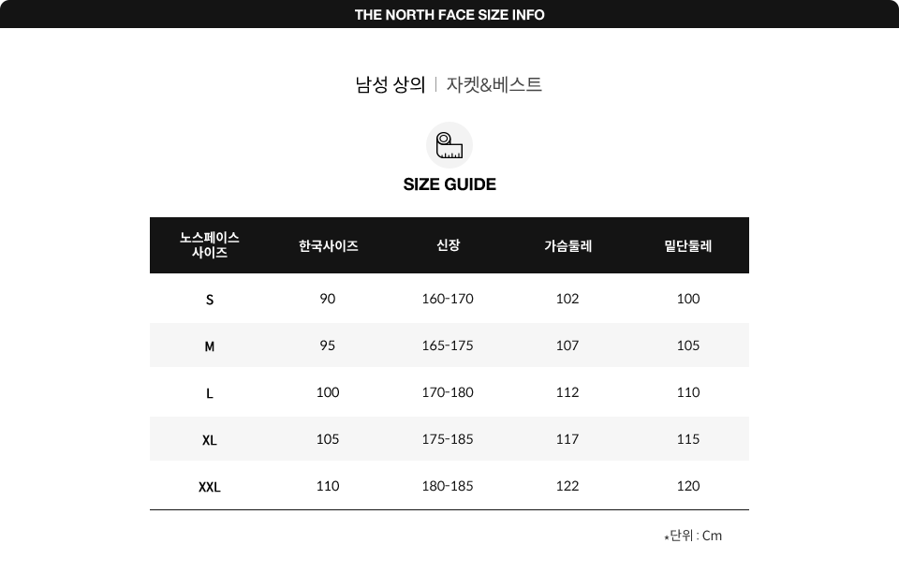Select the XL size row label
The width and height of the screenshot is (899, 588).
point(209,440)
